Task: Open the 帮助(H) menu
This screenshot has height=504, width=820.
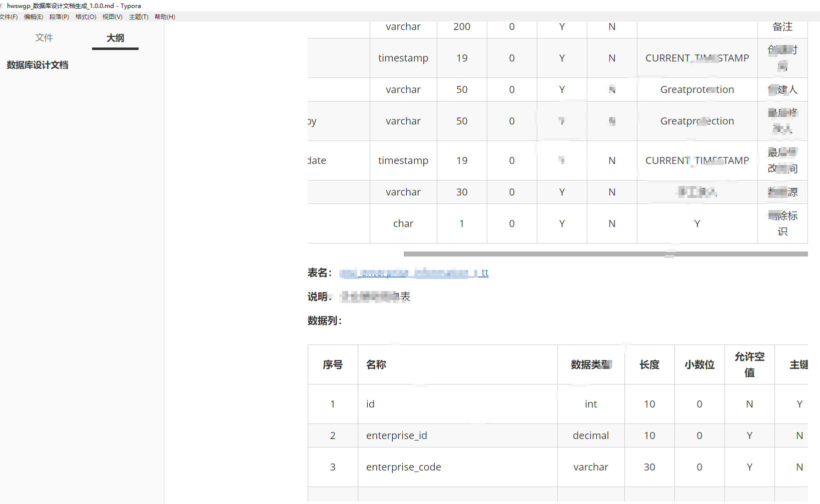Action: [165, 16]
